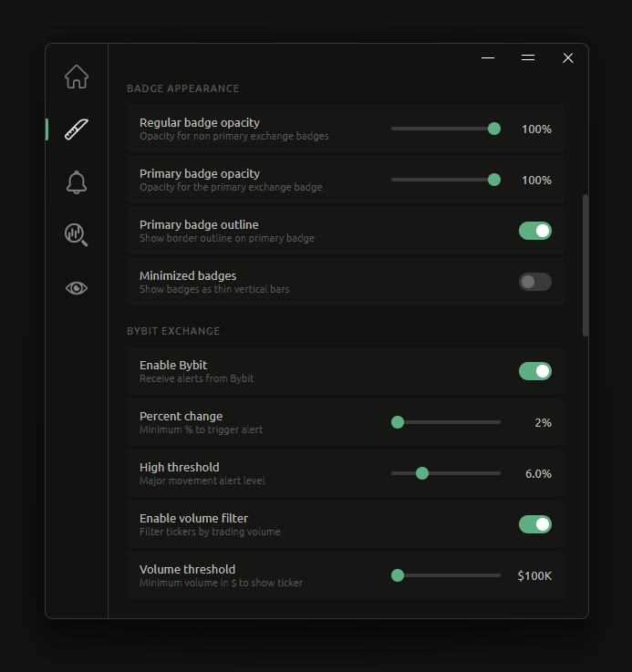This screenshot has width=632, height=672.
Task: Click 'Minimum volume in $ to show ticker' text
Action: click(221, 583)
